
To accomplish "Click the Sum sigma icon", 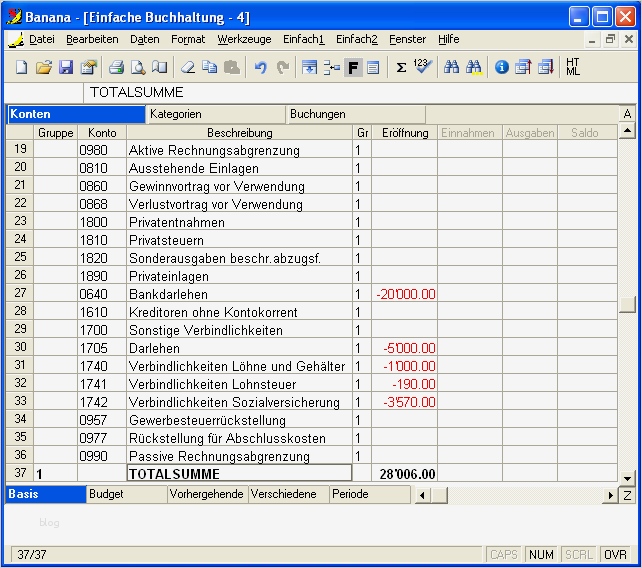I will click(401, 67).
